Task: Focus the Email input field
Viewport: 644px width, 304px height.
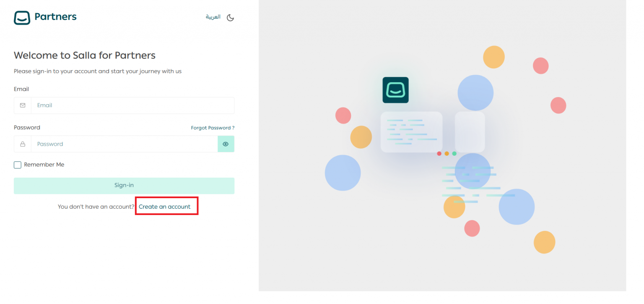Action: coord(132,105)
